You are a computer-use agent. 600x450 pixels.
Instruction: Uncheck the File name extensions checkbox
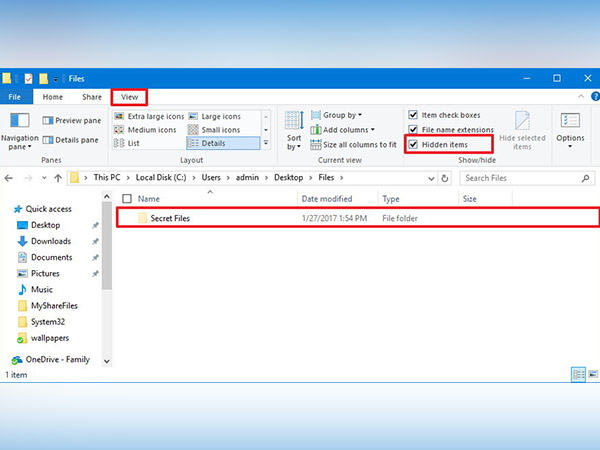pyautogui.click(x=413, y=130)
